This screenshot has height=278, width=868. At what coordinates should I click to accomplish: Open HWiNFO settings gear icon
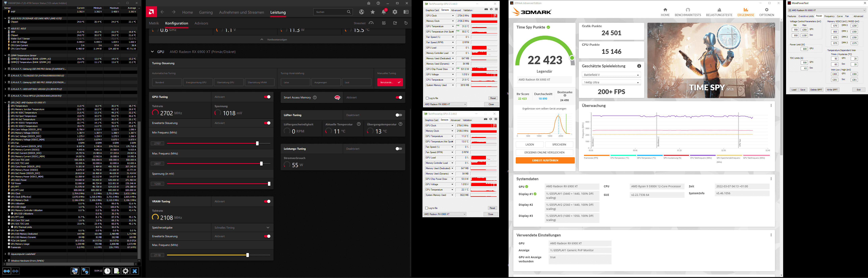[x=125, y=271]
